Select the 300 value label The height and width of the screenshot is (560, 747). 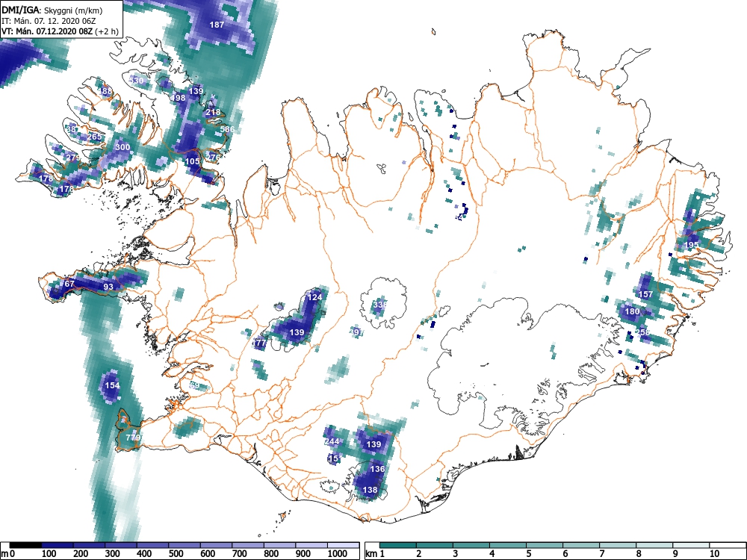123,147
